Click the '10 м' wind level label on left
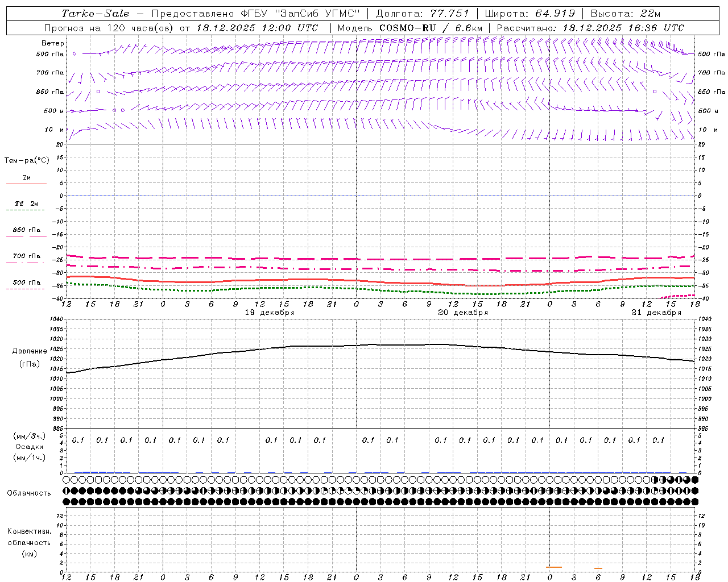This screenshot has width=728, height=582. tap(55, 130)
